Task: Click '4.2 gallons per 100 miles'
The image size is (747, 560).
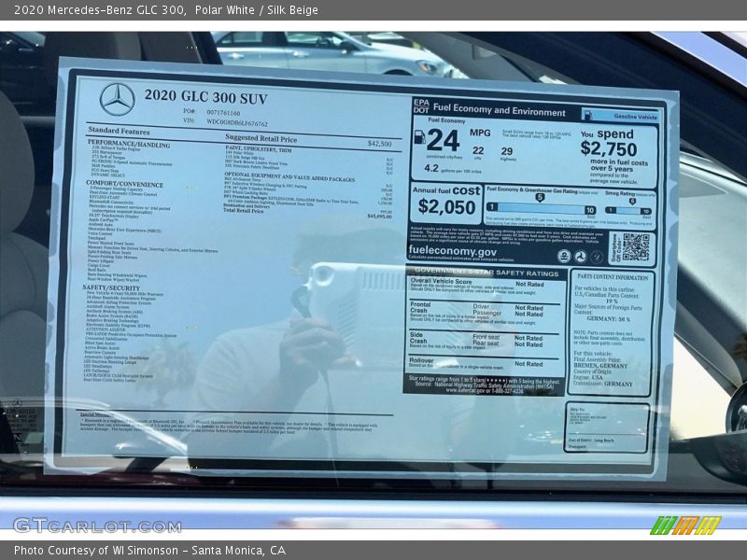Action: [453, 169]
